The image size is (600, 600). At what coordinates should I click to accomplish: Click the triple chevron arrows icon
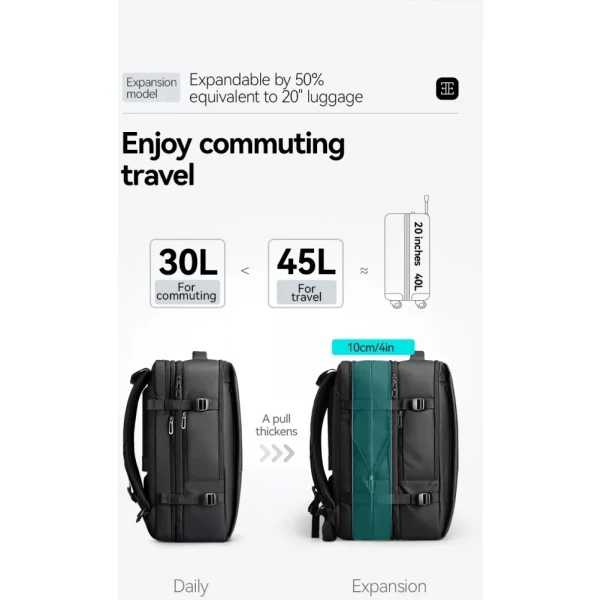(x=277, y=453)
